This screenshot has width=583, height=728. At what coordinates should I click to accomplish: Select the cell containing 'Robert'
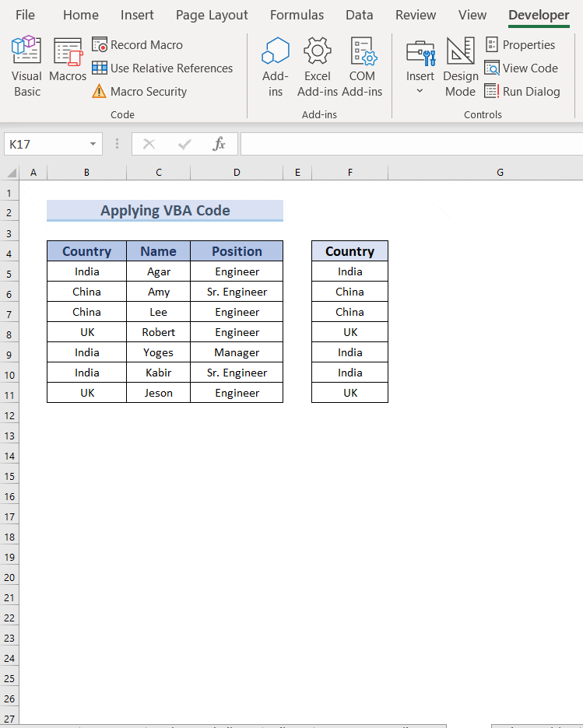pyautogui.click(x=159, y=332)
